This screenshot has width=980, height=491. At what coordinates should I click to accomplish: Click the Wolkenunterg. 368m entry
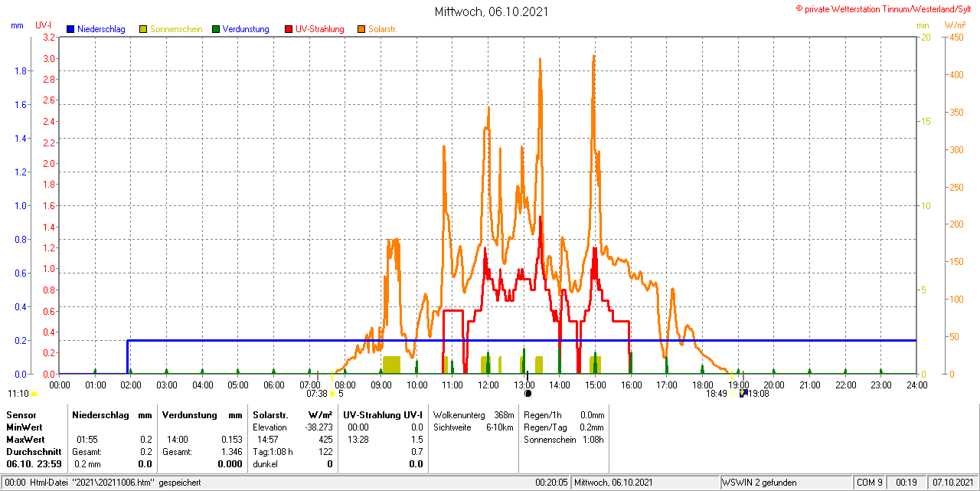[x=473, y=414]
